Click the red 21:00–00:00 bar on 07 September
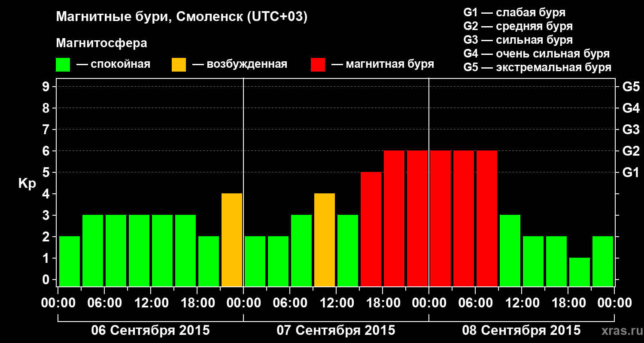This screenshot has width=644, height=343. click(x=417, y=219)
